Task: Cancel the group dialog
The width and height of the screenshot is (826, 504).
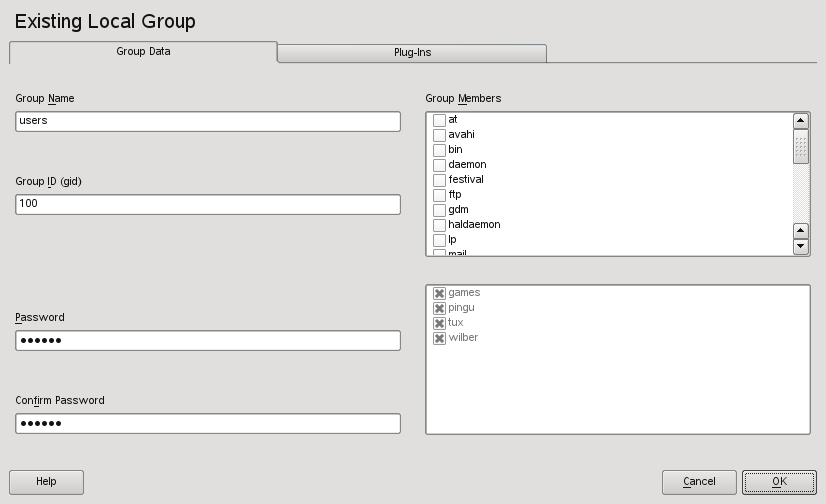Action: click(x=699, y=482)
